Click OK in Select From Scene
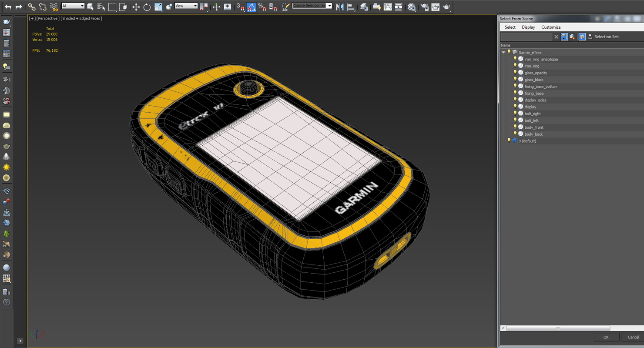 (x=606, y=337)
